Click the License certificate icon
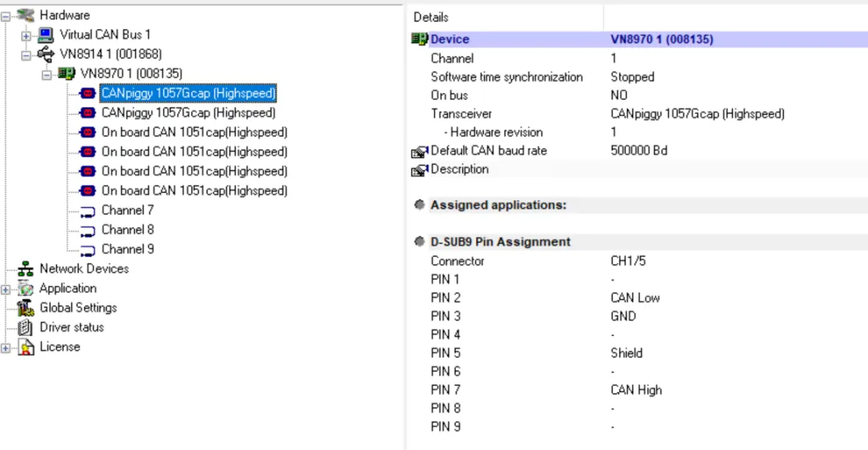 click(26, 347)
